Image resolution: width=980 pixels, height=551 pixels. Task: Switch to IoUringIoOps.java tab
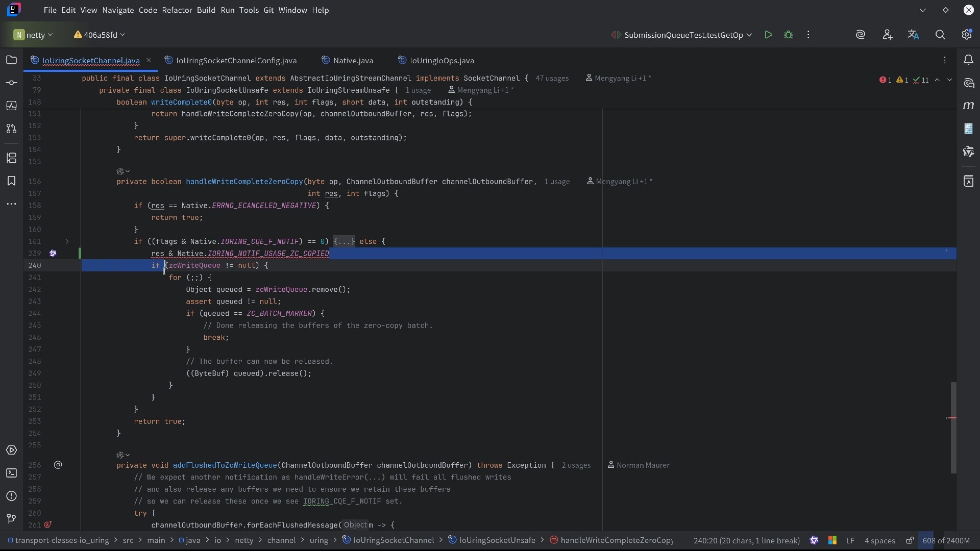point(437,60)
